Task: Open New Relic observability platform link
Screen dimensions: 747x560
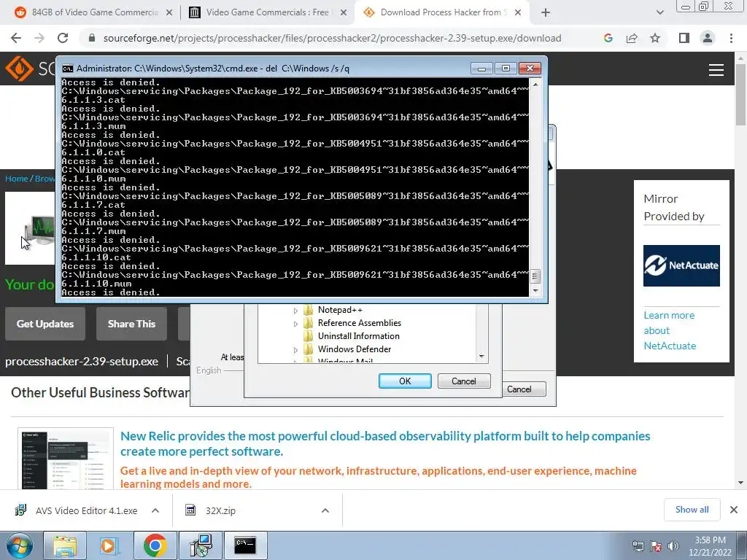Action: pyautogui.click(x=385, y=443)
